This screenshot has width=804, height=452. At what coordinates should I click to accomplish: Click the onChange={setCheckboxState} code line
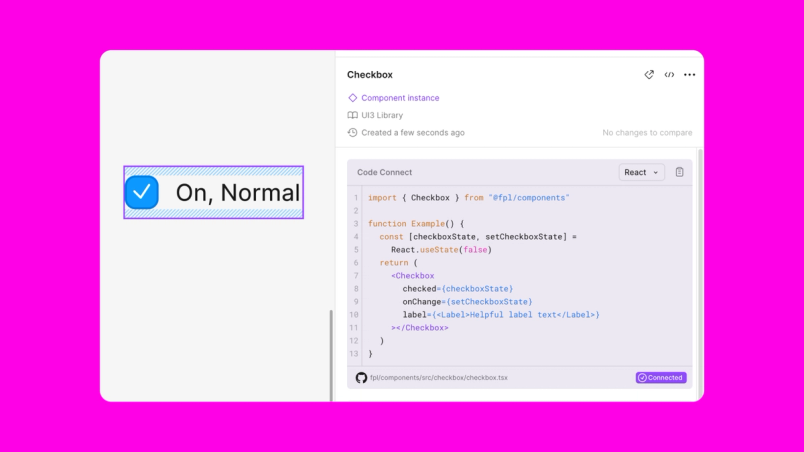tap(467, 302)
